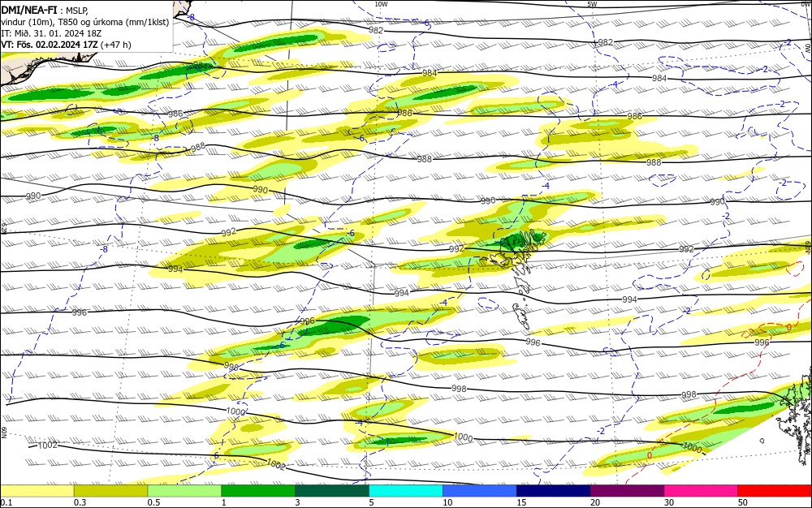Select the medium green 1–3 legend swatch
The image size is (812, 508).
(x=258, y=491)
